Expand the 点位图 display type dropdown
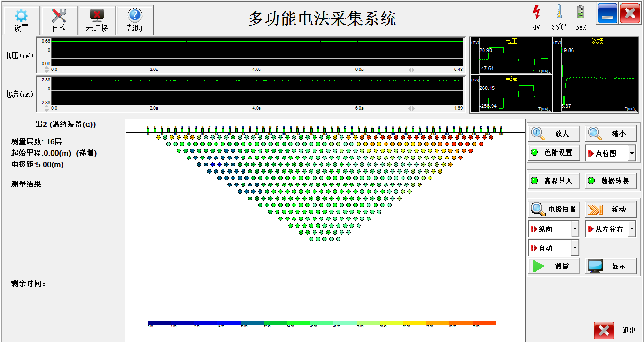 632,153
